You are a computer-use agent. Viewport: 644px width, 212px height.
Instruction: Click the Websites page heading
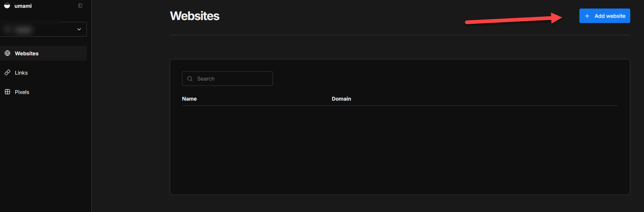(195, 16)
